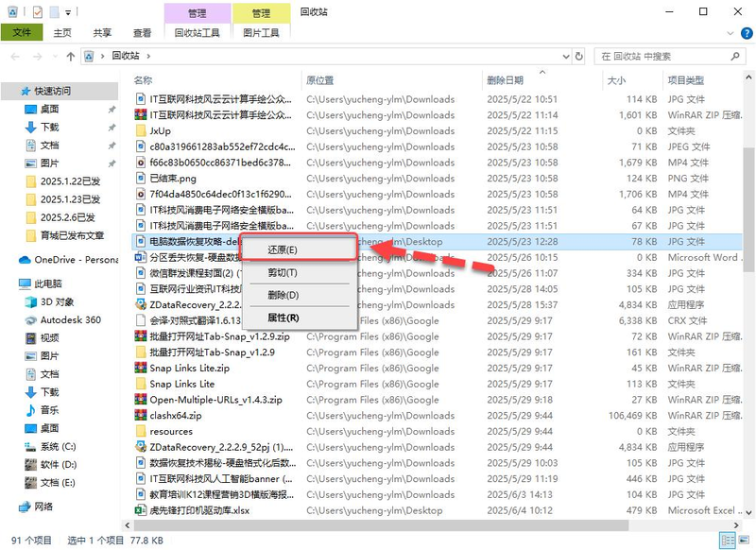Click the horizontal scrollbar below the file list

pyautogui.click(x=378, y=522)
